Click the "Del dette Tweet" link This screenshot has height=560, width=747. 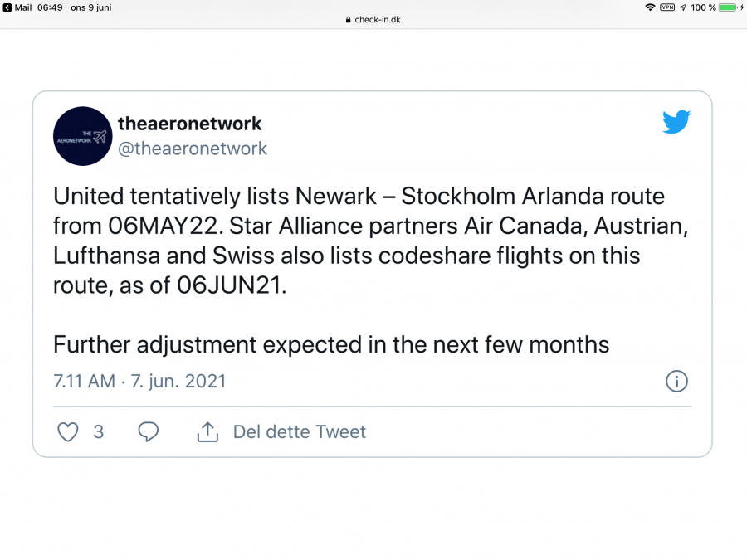pyautogui.click(x=299, y=431)
